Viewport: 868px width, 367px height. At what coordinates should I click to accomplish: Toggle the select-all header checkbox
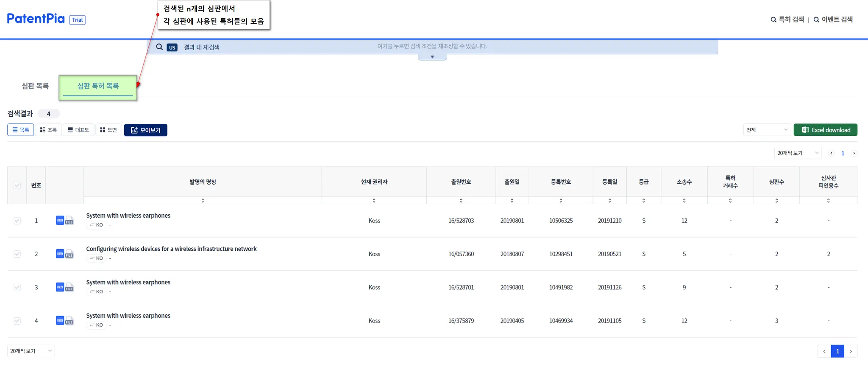tap(17, 185)
